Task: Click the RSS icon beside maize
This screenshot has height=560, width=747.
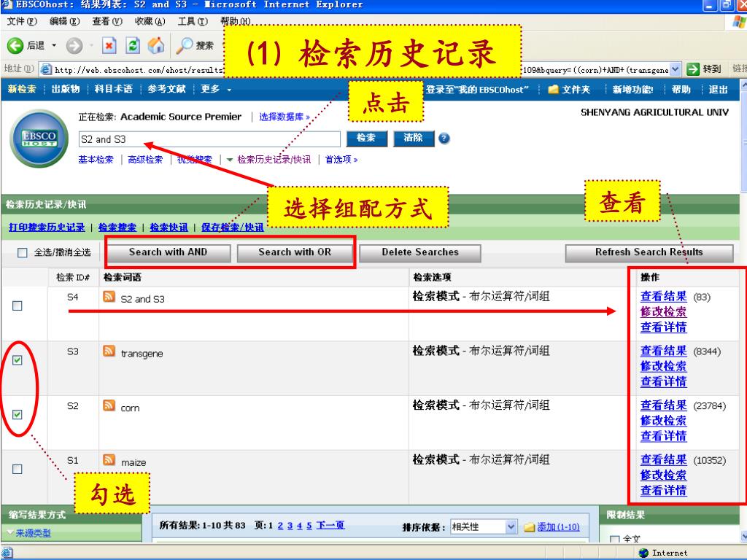Action: 109,460
